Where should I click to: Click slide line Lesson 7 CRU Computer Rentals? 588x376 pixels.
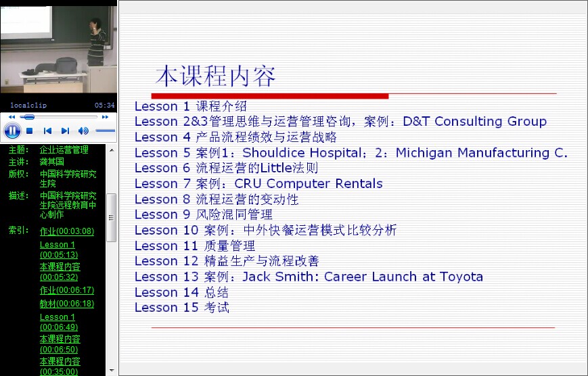click(x=258, y=184)
